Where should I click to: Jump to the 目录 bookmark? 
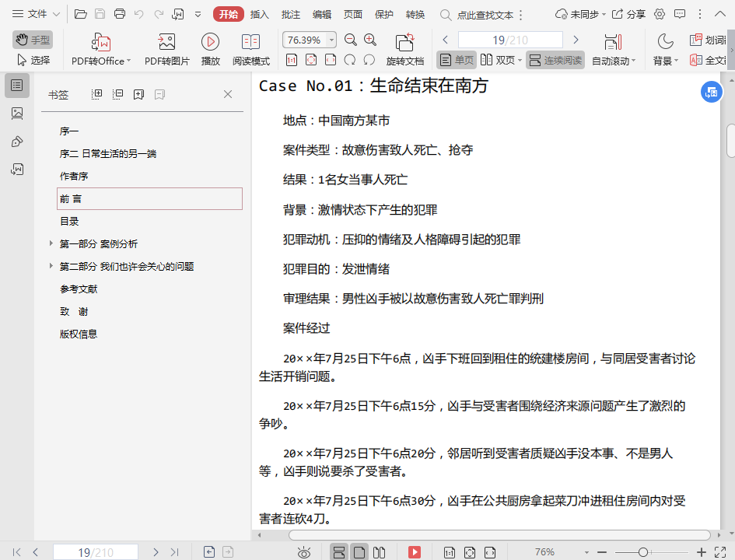click(70, 222)
